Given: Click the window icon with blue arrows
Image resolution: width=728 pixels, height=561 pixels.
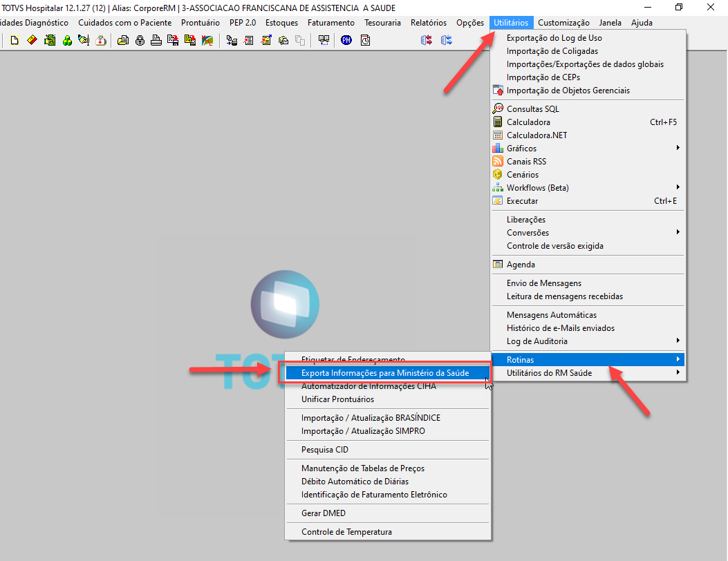Looking at the screenshot, I should [447, 40].
